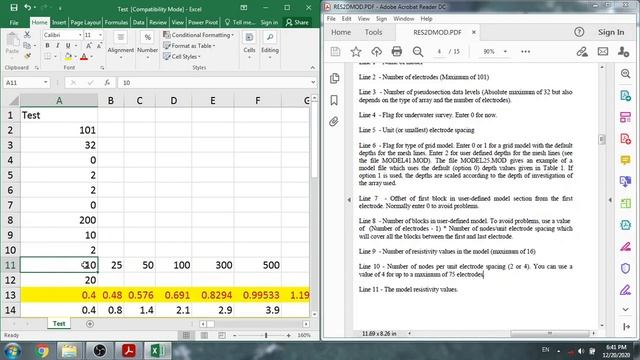Save the Excel workbook from quick access toolbar
Viewport: 640px width, 360px height.
pos(14,7)
